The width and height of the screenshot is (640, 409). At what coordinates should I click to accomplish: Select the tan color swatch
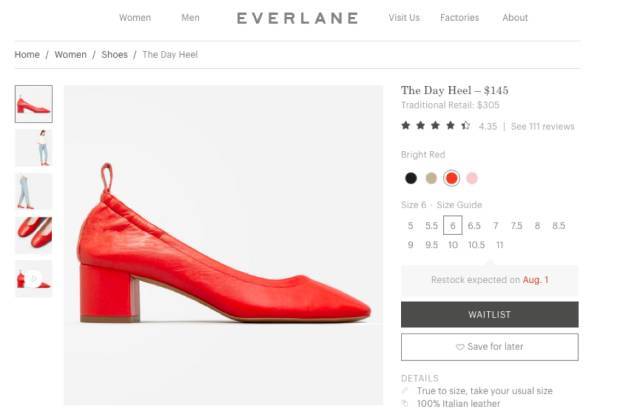pyautogui.click(x=431, y=178)
